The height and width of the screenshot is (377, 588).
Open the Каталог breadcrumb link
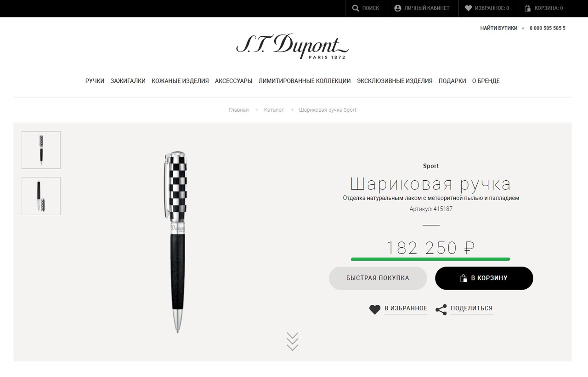274,110
